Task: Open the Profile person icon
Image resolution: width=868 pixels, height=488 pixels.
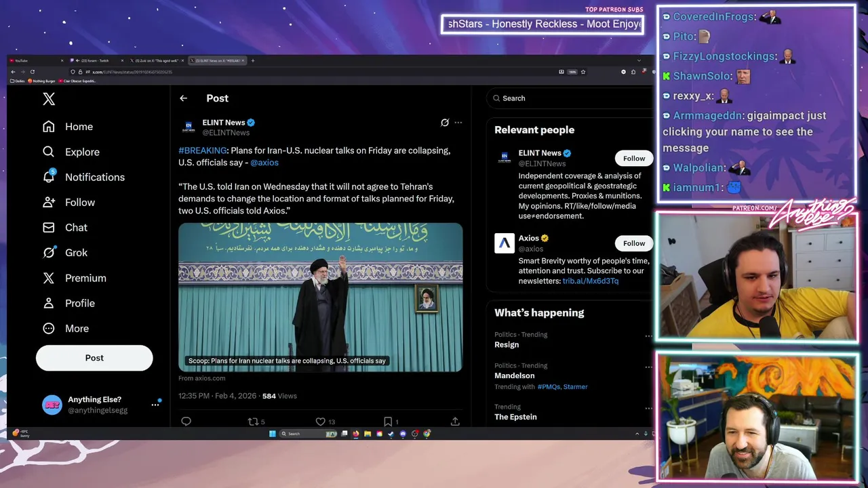Action: coord(49,303)
